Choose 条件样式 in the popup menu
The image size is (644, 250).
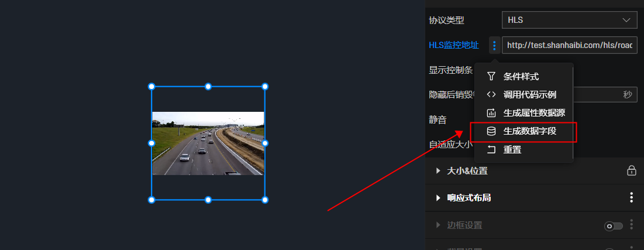tap(524, 77)
